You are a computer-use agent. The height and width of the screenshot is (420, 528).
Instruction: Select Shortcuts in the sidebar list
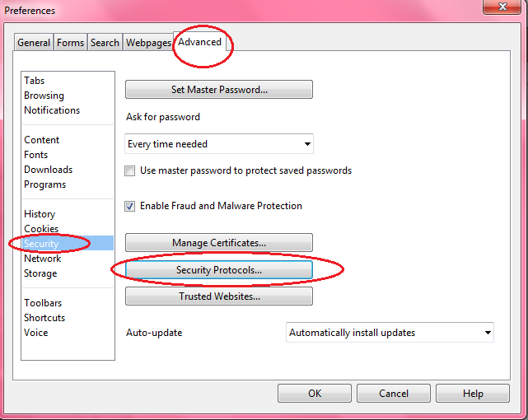pos(44,318)
